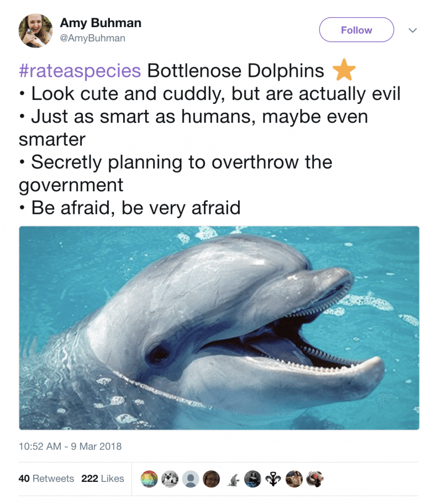442x504 pixels.
Task: Open the tweet options chevron menu
Action: [413, 30]
